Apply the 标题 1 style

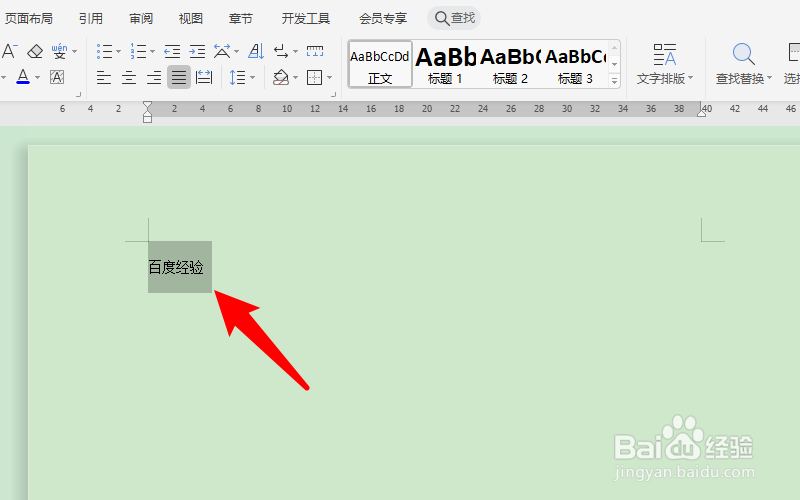click(x=445, y=65)
